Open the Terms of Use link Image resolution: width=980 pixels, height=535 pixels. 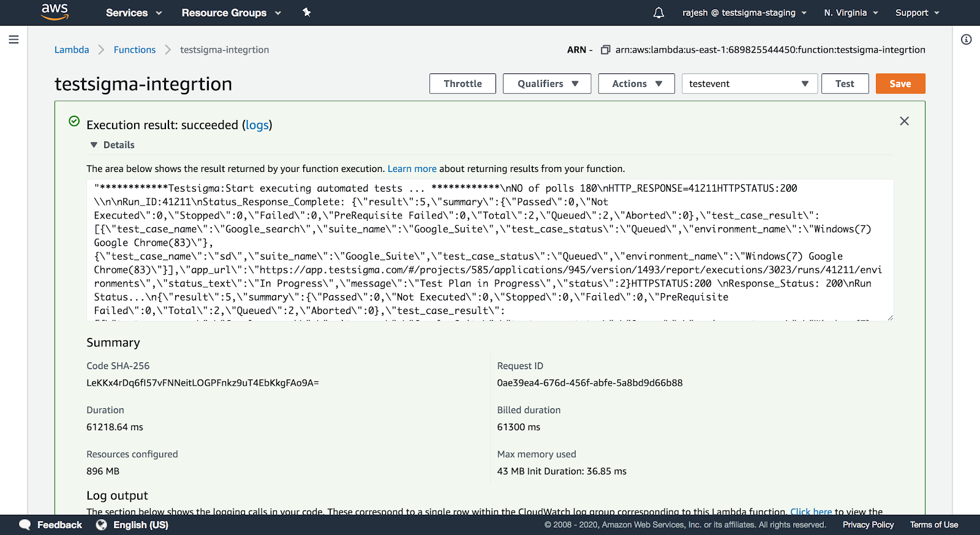pyautogui.click(x=934, y=525)
